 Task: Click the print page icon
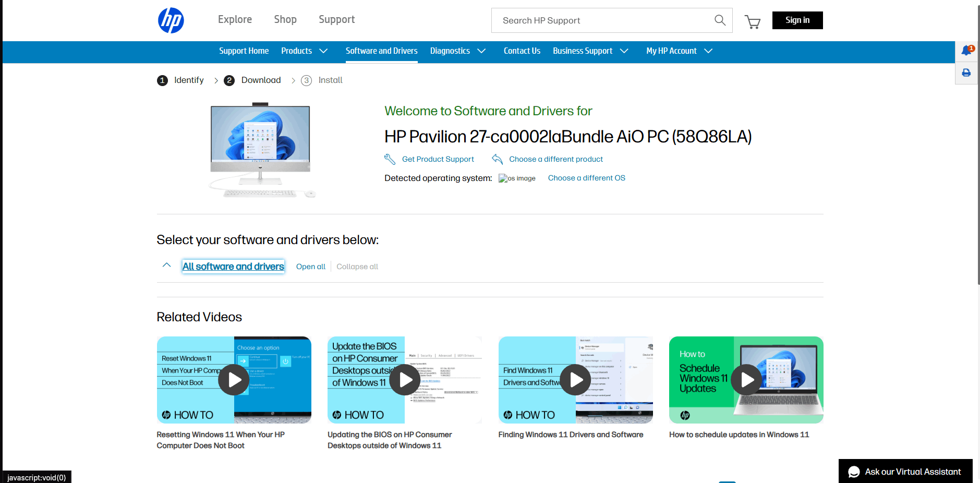point(966,73)
